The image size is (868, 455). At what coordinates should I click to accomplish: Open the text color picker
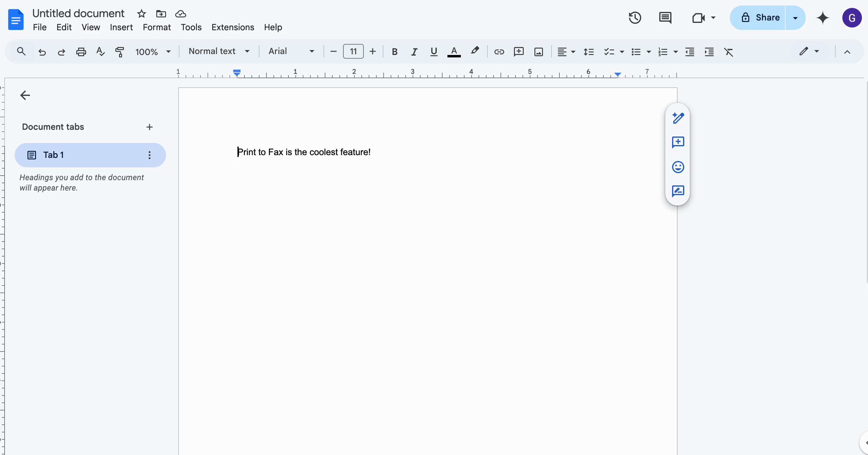(x=454, y=52)
